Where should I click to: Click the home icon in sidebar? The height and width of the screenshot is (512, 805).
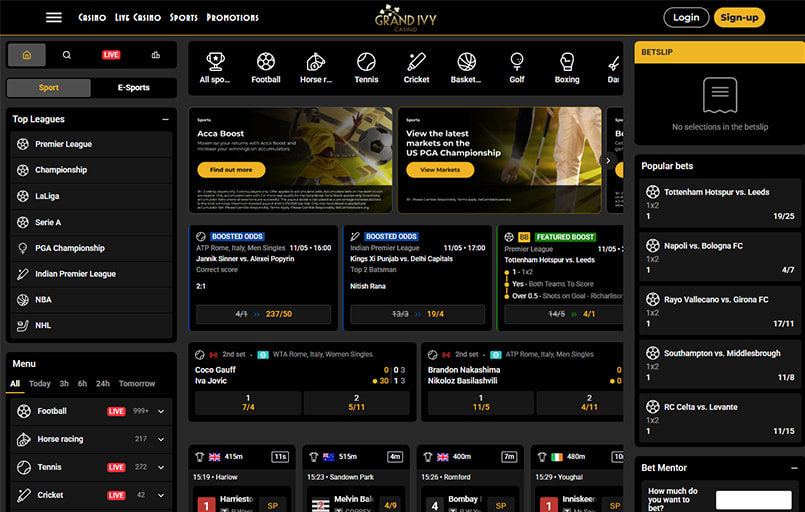pos(27,55)
